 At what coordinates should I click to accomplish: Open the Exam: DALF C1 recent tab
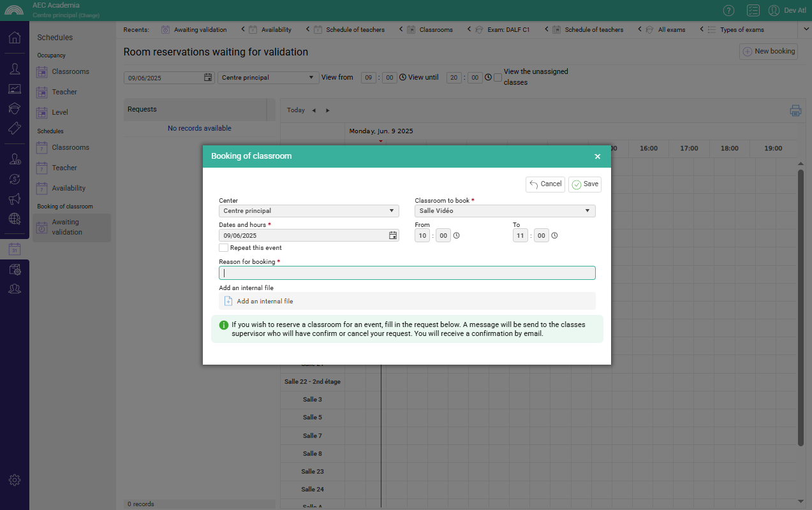pyautogui.click(x=502, y=29)
